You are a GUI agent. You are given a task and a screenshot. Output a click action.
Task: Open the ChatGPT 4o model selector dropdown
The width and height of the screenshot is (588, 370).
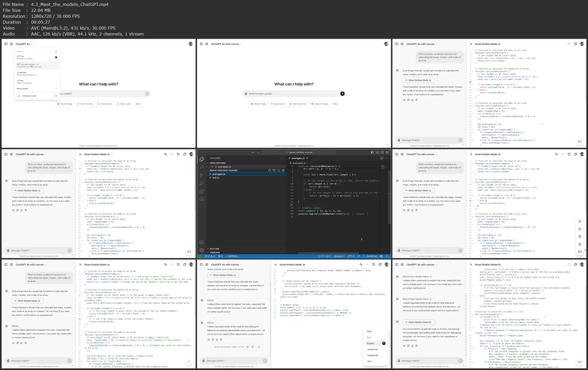click(x=24, y=44)
